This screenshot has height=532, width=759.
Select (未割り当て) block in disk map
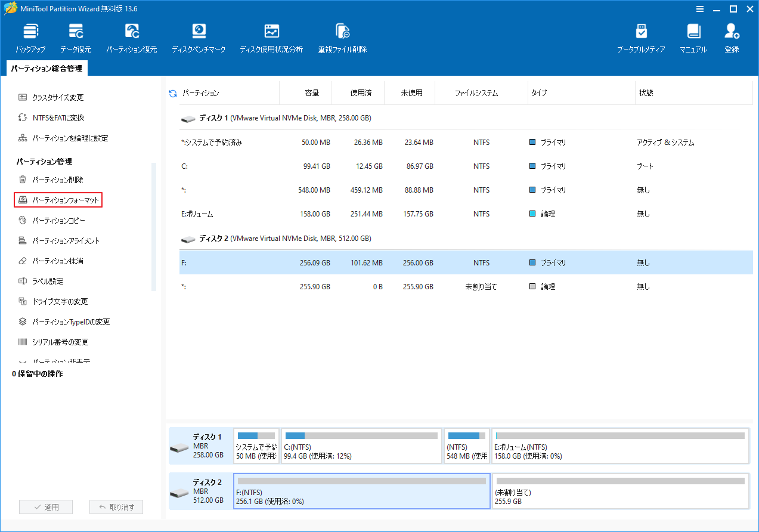click(x=620, y=491)
